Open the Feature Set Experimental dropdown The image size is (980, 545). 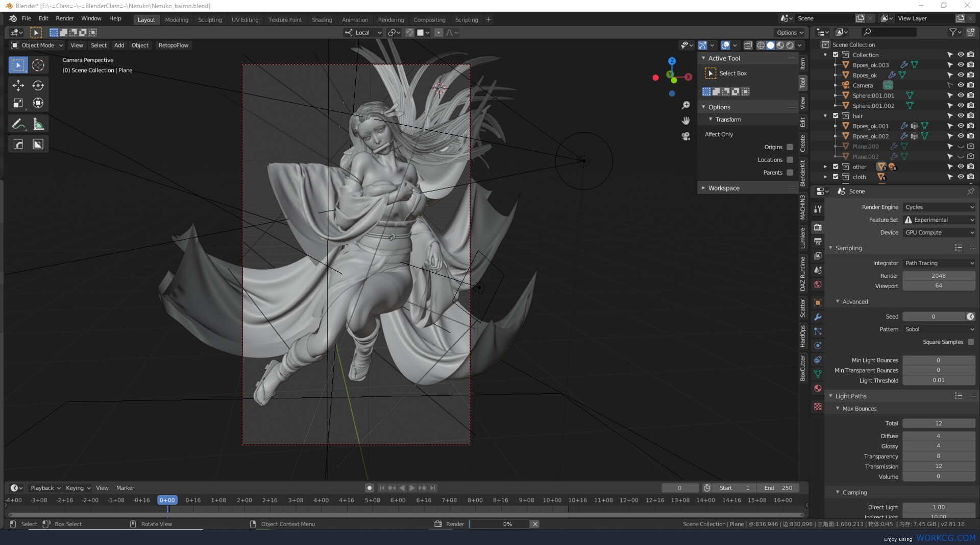[x=939, y=220]
